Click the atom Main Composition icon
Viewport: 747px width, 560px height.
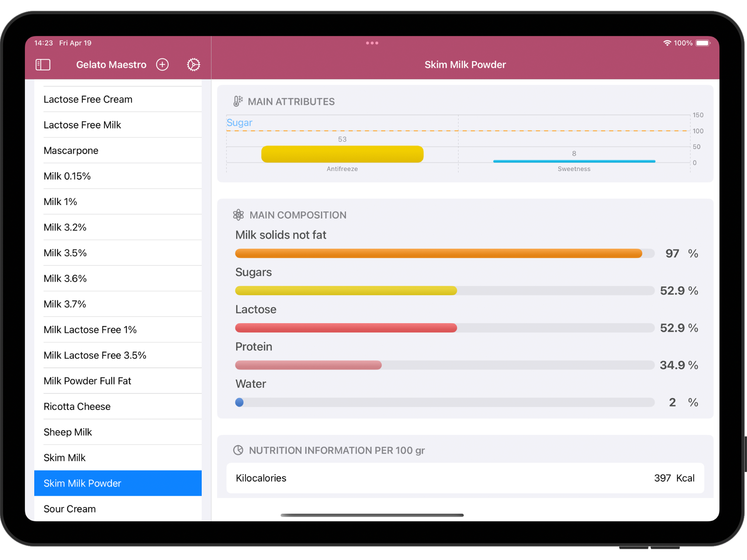pos(238,215)
